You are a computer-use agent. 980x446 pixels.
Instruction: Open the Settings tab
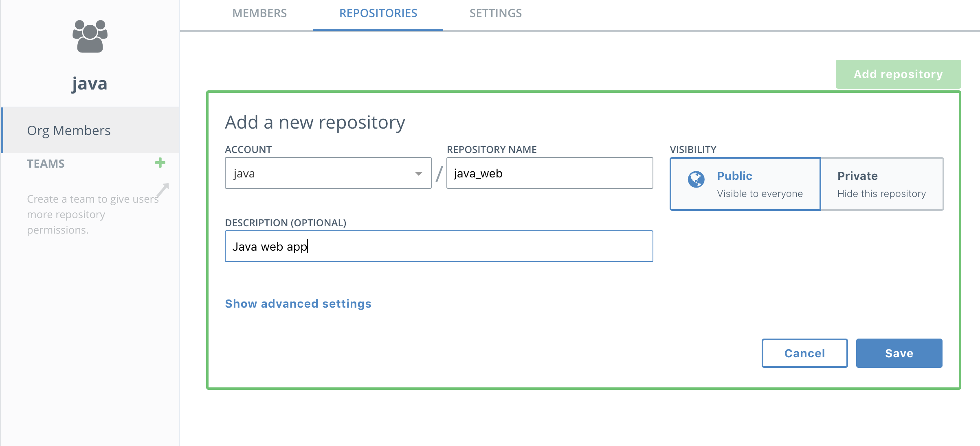(x=495, y=13)
